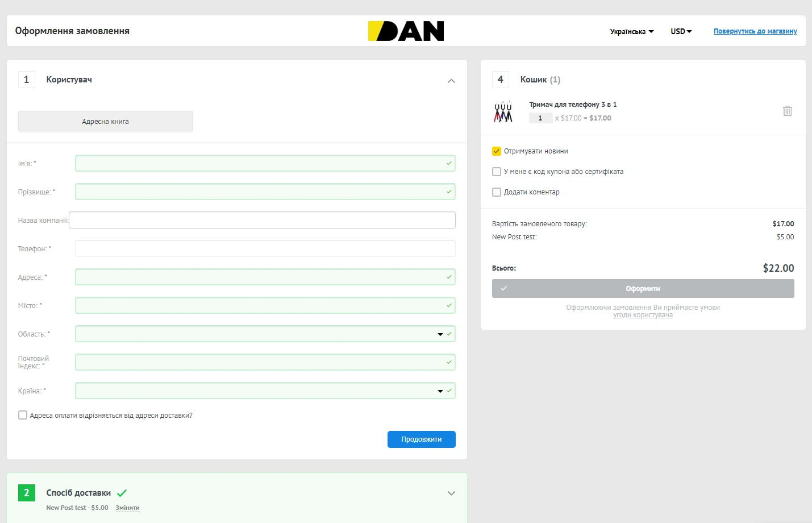This screenshot has height=523, width=812.
Task: Toggle the Отримувати новини checkbox
Action: pos(497,151)
